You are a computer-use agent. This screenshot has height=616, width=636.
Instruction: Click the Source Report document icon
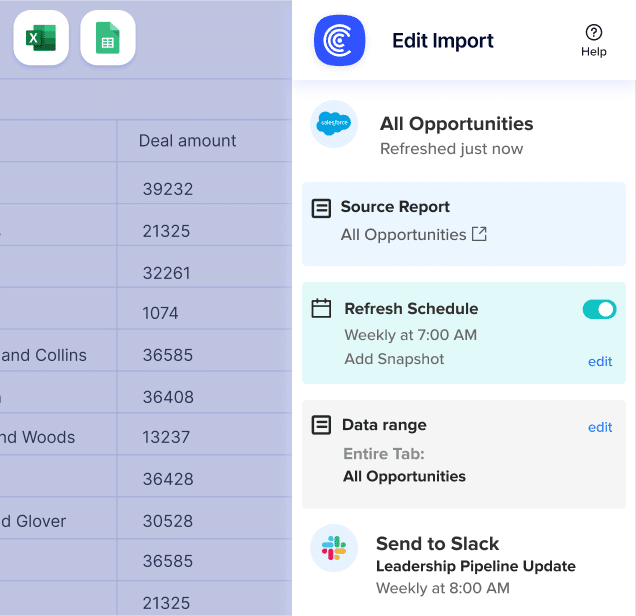[x=321, y=208]
